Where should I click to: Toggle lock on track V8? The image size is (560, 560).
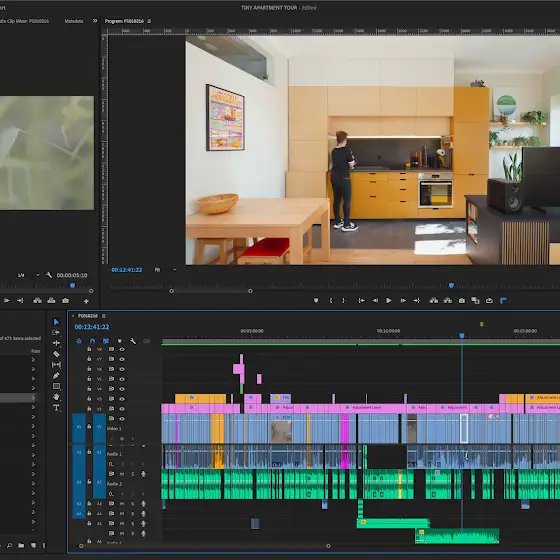tap(89, 349)
